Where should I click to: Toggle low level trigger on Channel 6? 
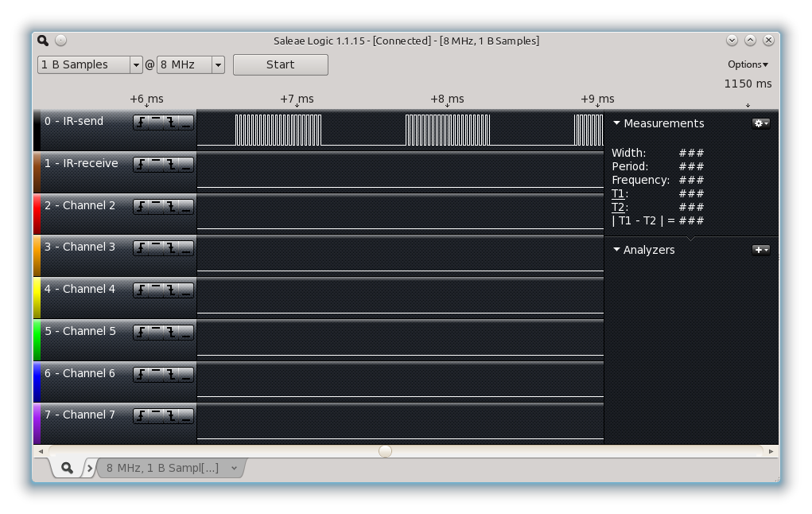click(x=186, y=375)
